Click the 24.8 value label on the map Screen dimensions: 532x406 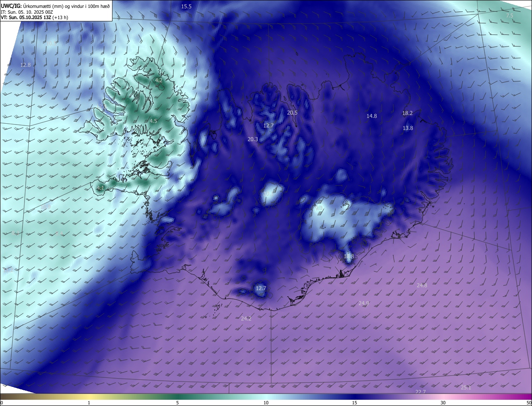pyautogui.click(x=422, y=286)
